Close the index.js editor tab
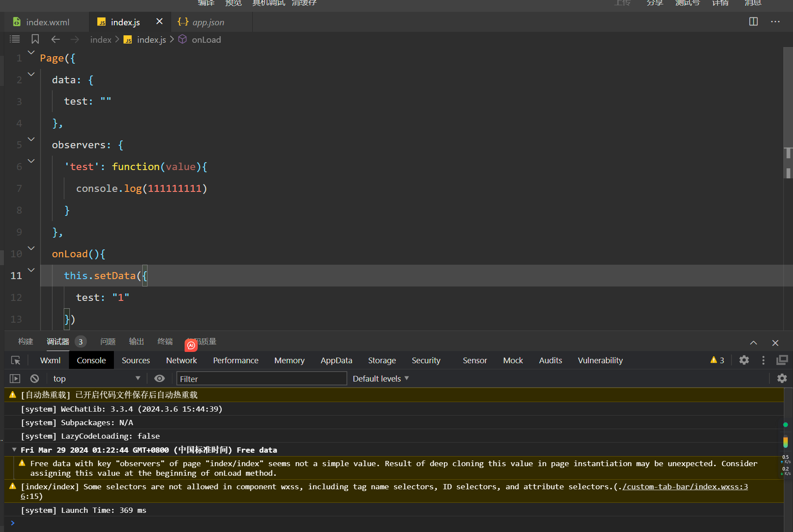This screenshot has height=532, width=793. [x=159, y=21]
